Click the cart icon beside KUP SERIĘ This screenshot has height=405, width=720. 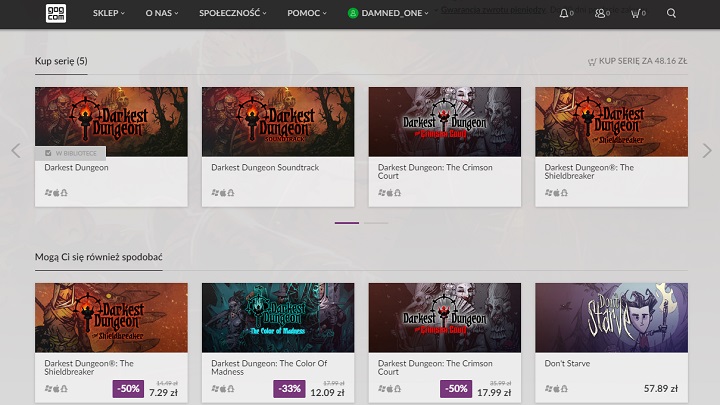[592, 62]
